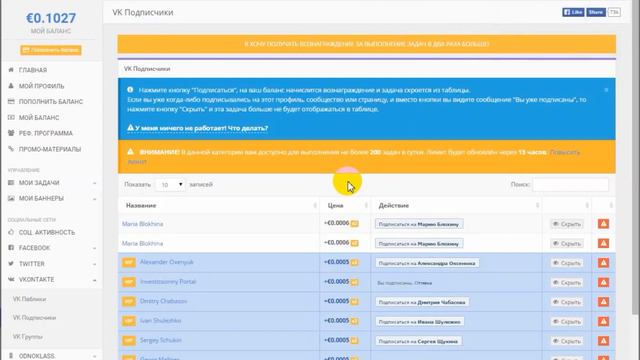Screen dimensions: 640x360
Task: Click the thumbs-up icon beside СОЦ. АКТИВНОСТЬ
Action: tap(11, 232)
